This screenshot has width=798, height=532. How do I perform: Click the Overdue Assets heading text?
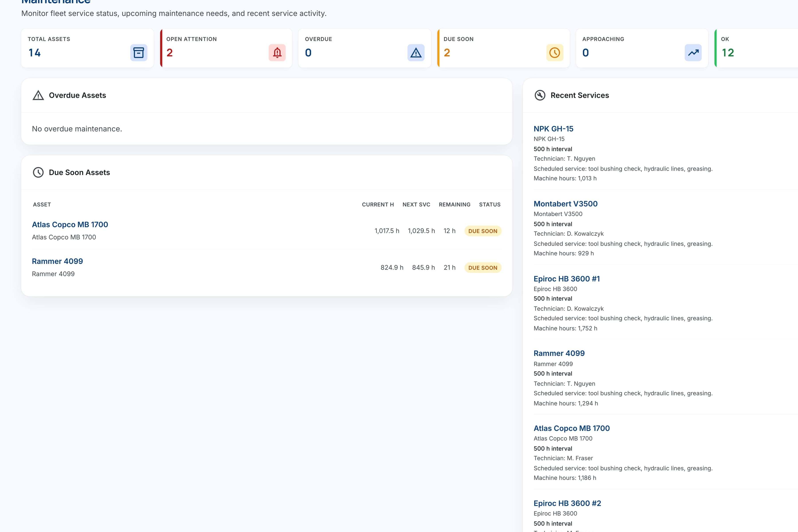(x=77, y=95)
